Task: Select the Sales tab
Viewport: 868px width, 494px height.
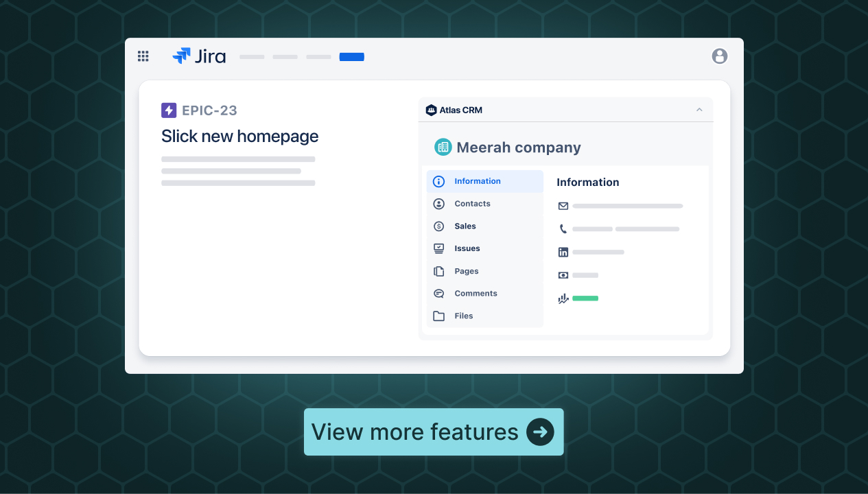Action: point(485,226)
